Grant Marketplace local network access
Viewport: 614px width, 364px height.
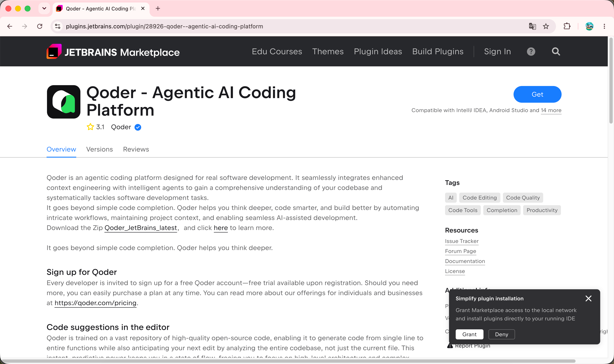pos(469,334)
